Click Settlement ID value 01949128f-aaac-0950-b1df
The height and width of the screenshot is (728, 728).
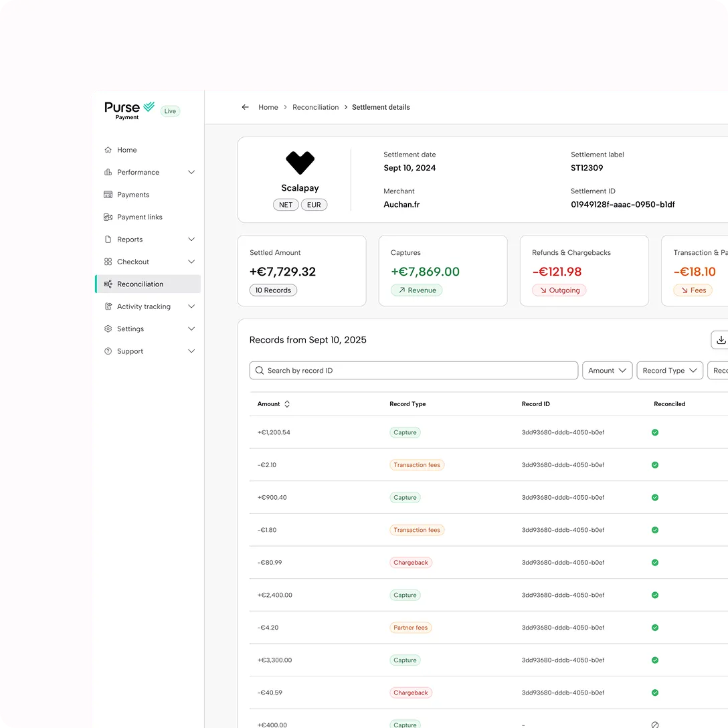(622, 204)
